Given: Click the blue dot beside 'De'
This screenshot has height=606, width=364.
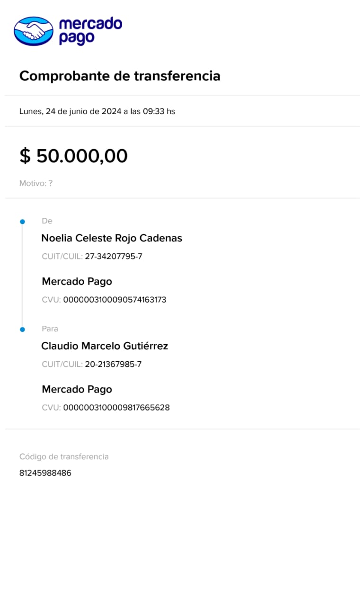Looking at the screenshot, I should pos(22,222).
